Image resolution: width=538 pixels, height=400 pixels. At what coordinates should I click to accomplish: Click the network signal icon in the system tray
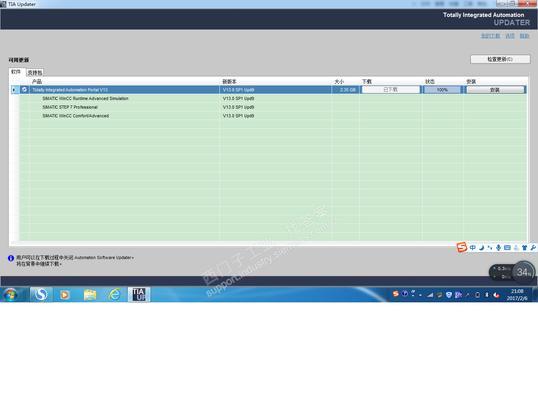(430, 295)
